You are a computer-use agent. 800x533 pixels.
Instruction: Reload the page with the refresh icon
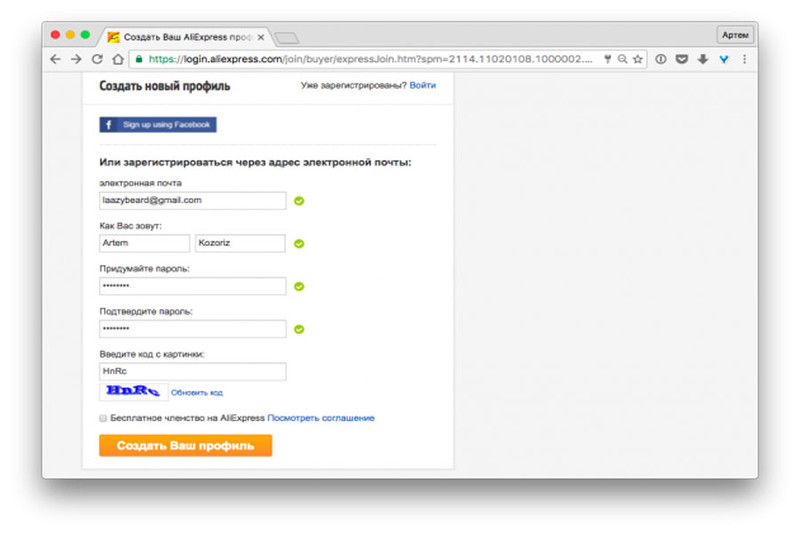tap(97, 59)
